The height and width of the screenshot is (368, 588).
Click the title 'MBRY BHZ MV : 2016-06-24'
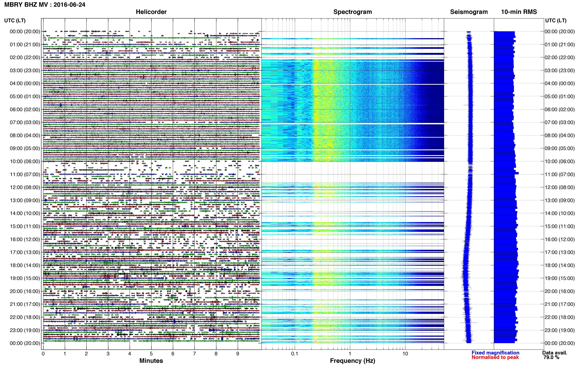pos(45,5)
